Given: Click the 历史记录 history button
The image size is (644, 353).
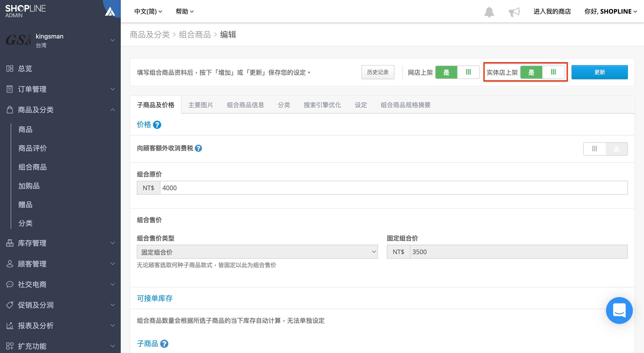Looking at the screenshot, I should 378,72.
